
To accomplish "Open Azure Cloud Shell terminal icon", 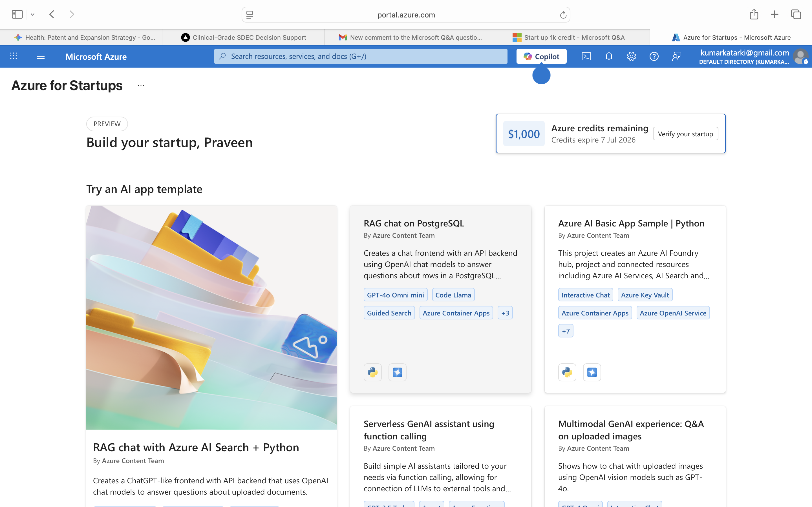I will pos(586,56).
